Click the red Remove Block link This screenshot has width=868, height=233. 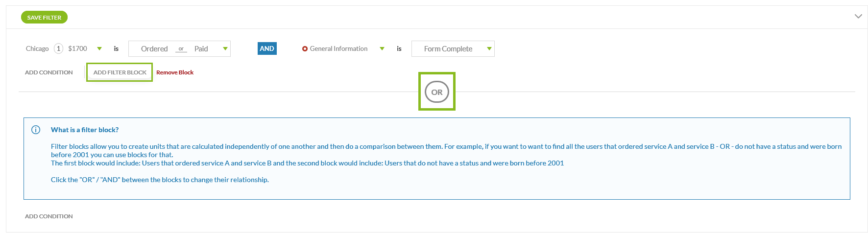[175, 72]
